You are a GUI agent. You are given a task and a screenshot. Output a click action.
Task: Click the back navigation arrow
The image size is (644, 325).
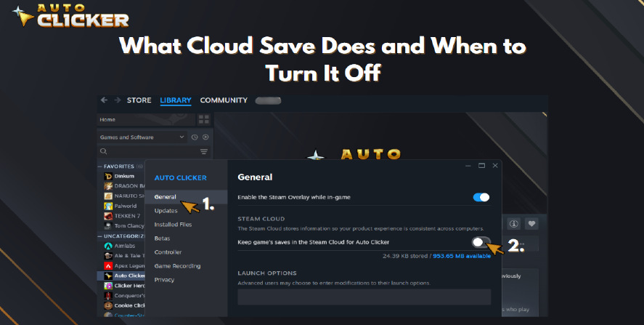104,100
